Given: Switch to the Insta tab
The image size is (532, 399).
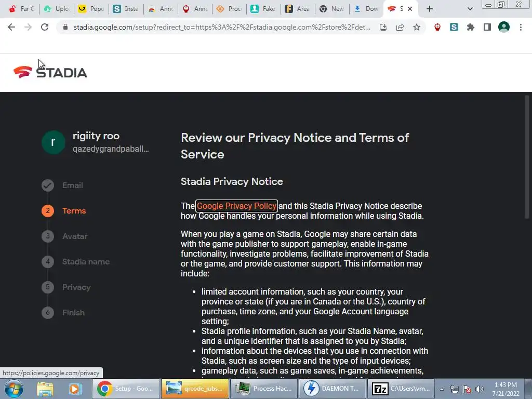Looking at the screenshot, I should click(x=126, y=9).
